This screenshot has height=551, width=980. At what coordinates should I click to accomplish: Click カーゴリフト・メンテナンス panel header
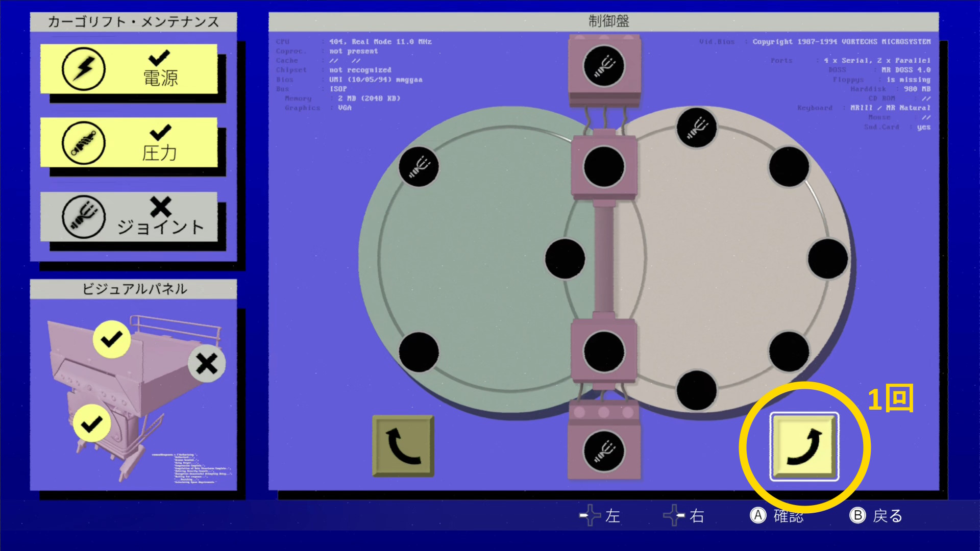[133, 22]
